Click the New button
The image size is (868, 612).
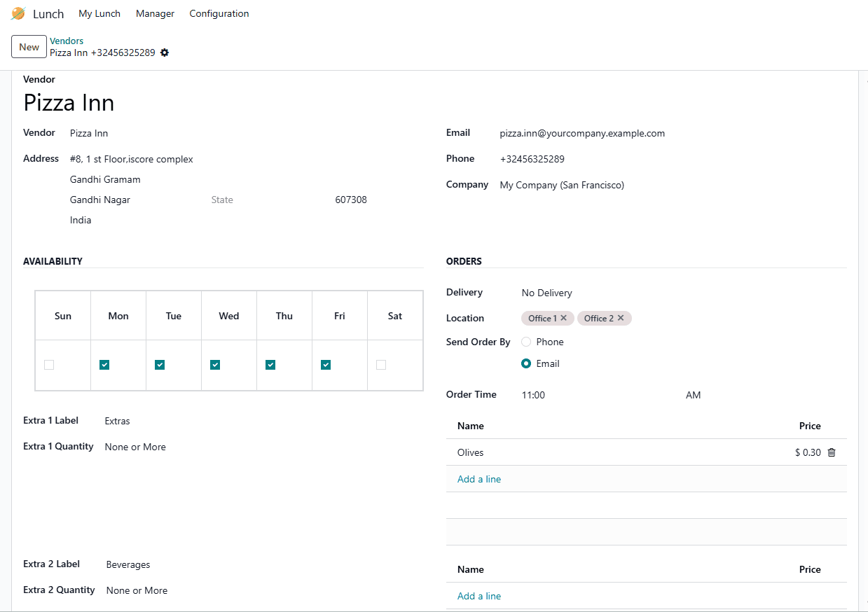29,47
